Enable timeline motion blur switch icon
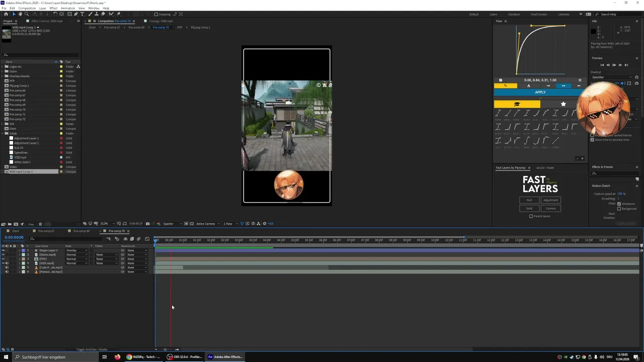644x362 pixels. 138,239
